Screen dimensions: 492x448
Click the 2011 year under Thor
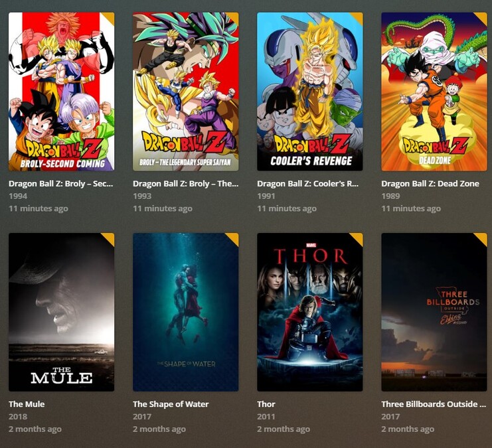pyautogui.click(x=266, y=417)
